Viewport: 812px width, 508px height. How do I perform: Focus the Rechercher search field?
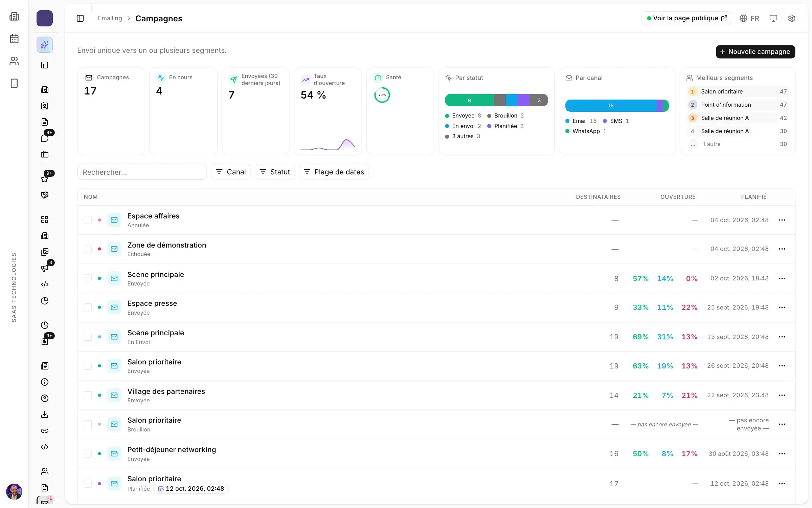coord(142,172)
